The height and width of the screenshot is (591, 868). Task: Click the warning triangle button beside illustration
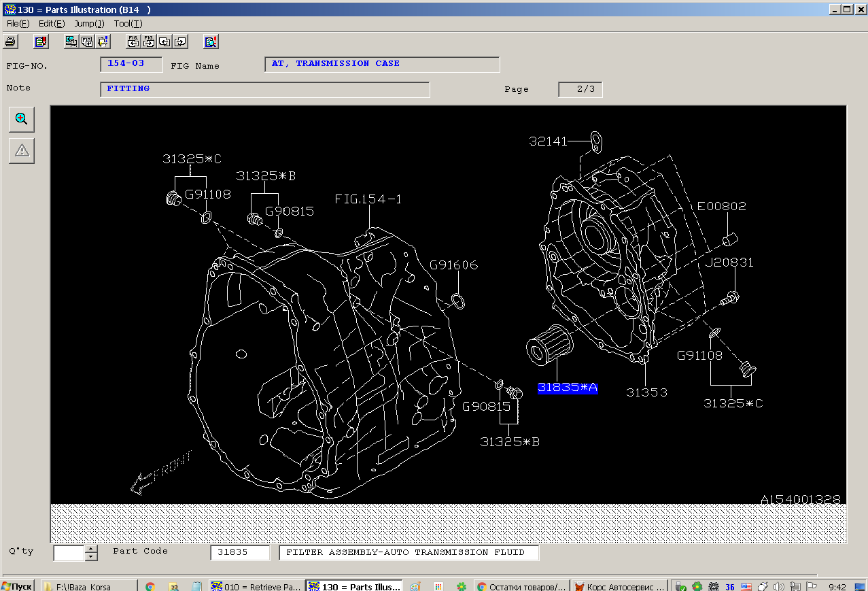coord(22,150)
